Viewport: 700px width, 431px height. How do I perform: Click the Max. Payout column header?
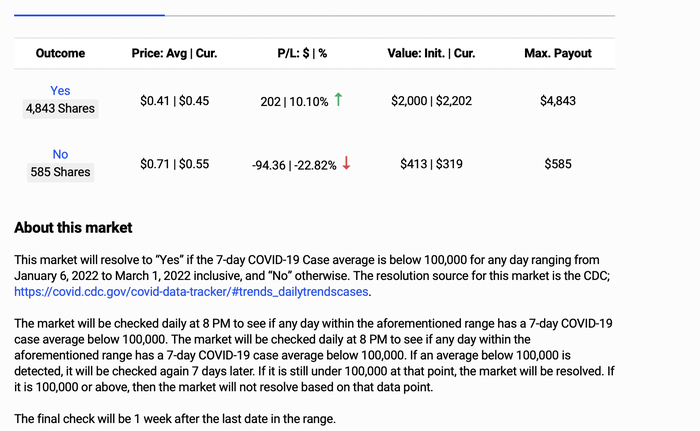click(x=558, y=53)
